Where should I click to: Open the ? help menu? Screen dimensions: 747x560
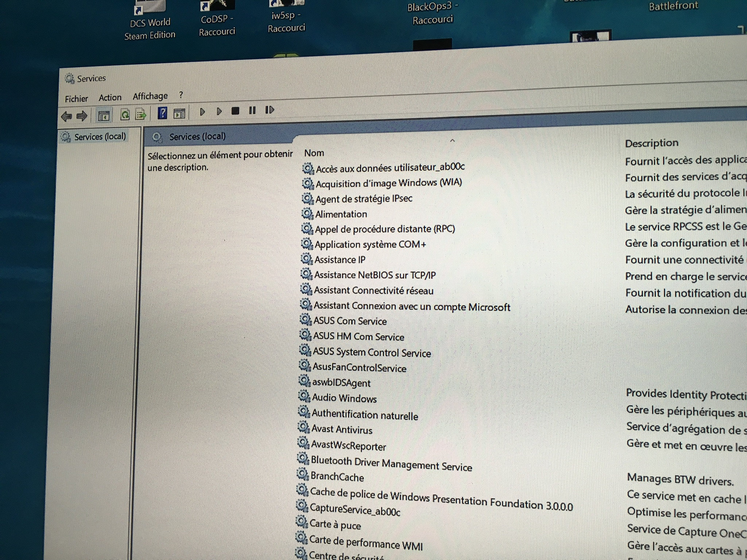(x=181, y=95)
